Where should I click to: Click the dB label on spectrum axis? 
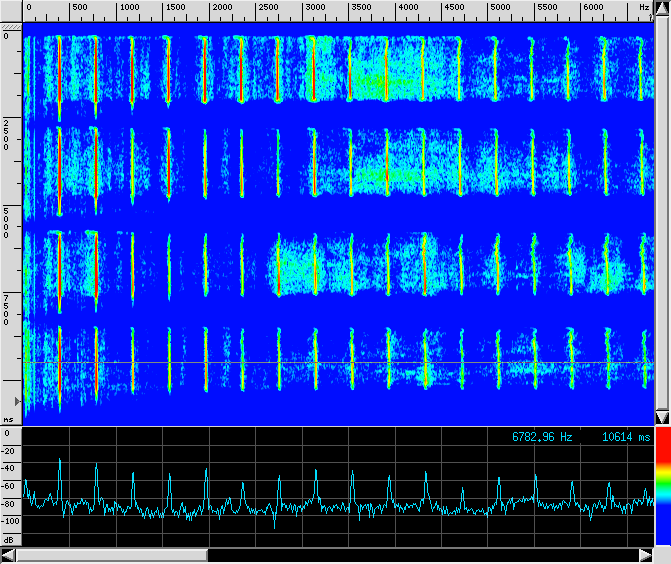coord(9,540)
